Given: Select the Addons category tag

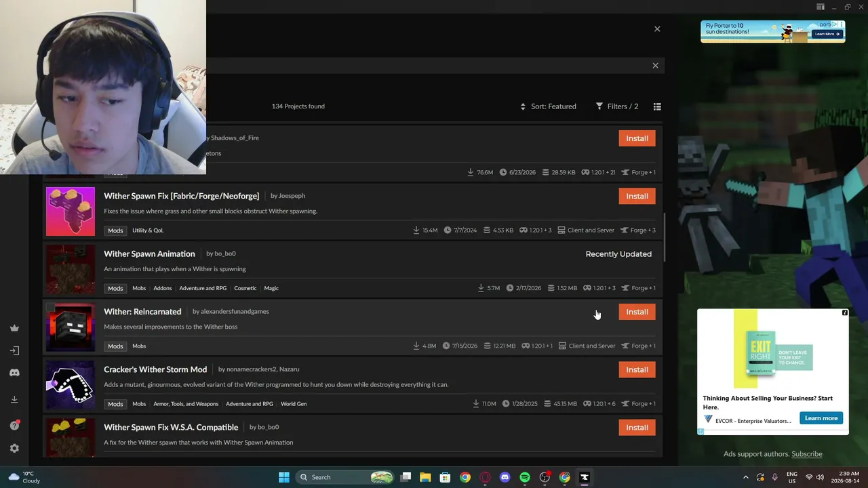Looking at the screenshot, I should pyautogui.click(x=163, y=288).
